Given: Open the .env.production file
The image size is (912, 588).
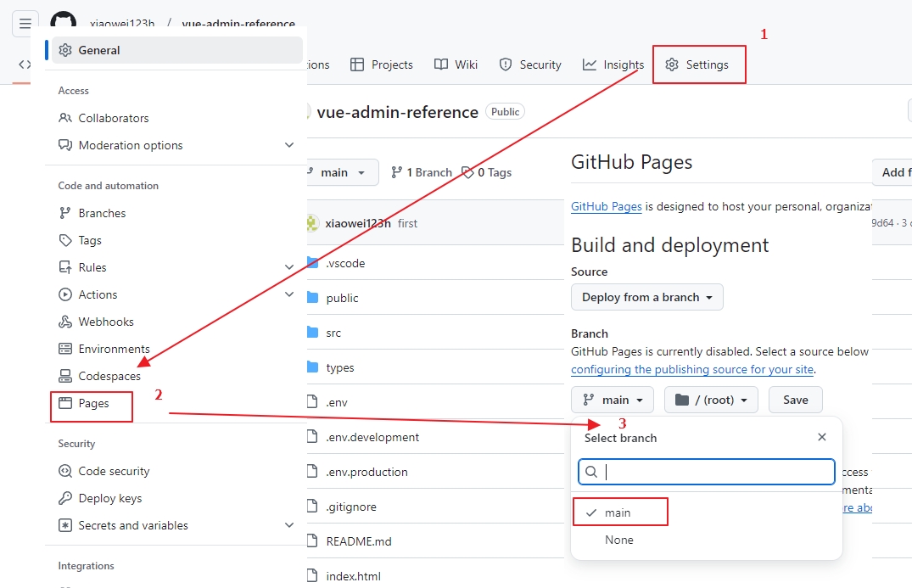Looking at the screenshot, I should [367, 472].
